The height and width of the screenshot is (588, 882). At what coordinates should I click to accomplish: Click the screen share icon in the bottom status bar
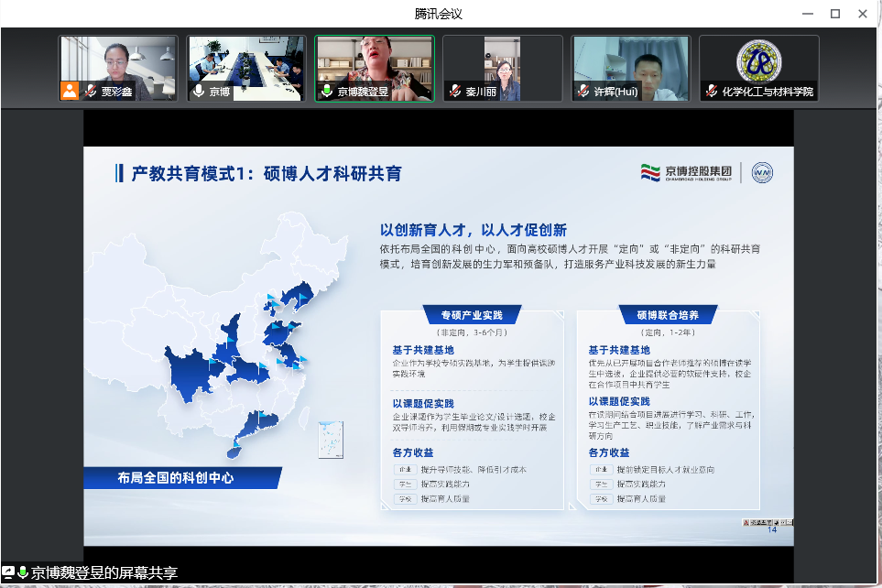pyautogui.click(x=8, y=572)
